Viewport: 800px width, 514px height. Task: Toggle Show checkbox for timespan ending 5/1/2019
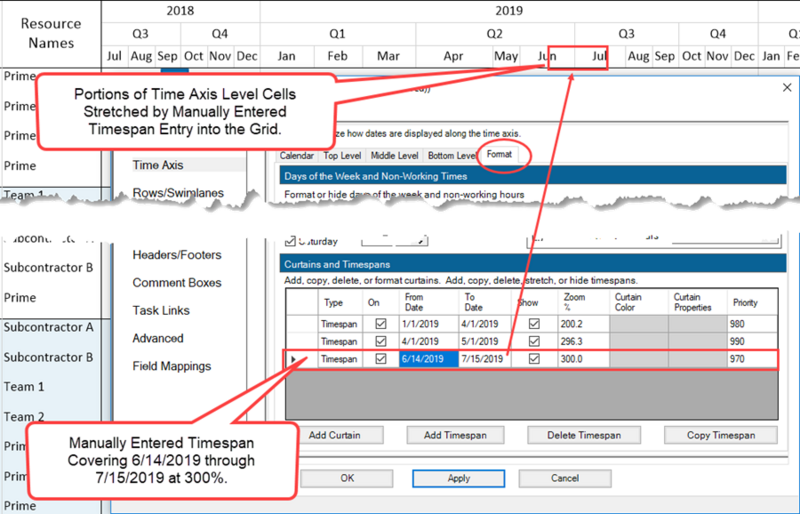point(534,341)
